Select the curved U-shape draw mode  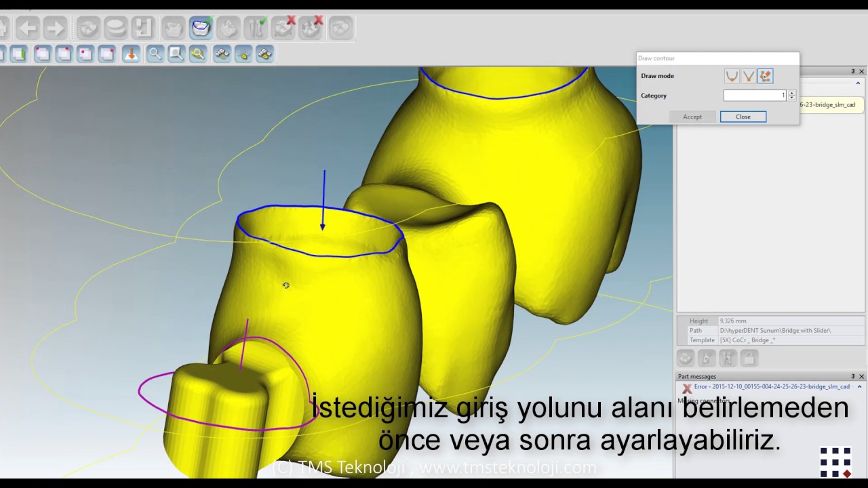[732, 76]
